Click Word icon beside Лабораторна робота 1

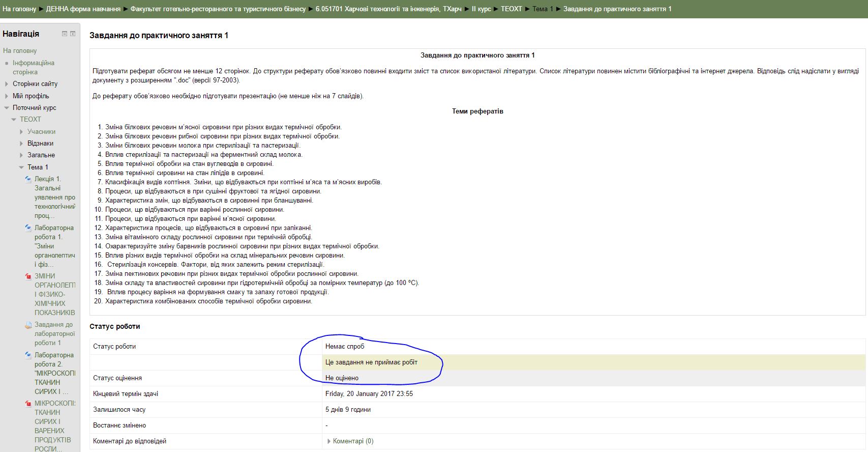(x=28, y=228)
